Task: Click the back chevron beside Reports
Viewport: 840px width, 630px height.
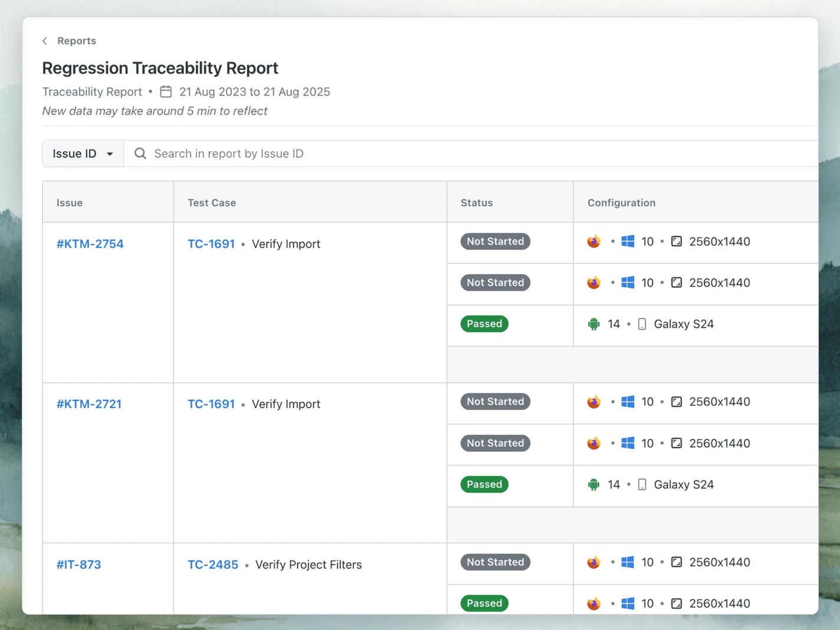Action: [45, 41]
